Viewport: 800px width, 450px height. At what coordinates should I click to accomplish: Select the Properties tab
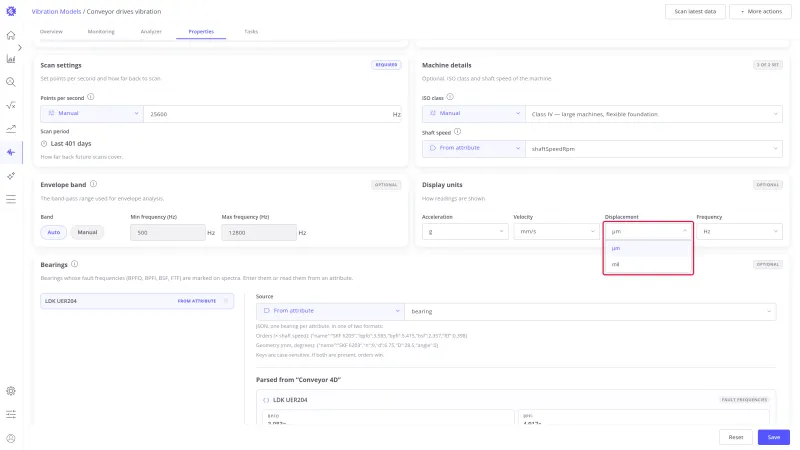(x=201, y=32)
